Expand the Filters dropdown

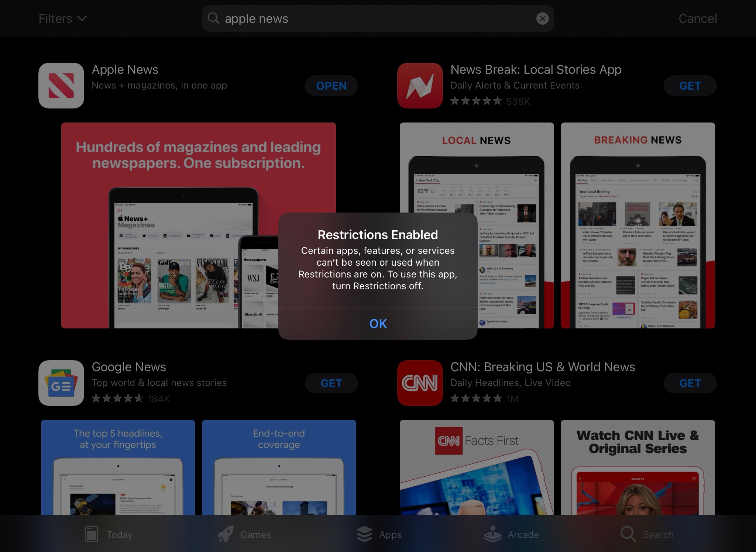[62, 18]
